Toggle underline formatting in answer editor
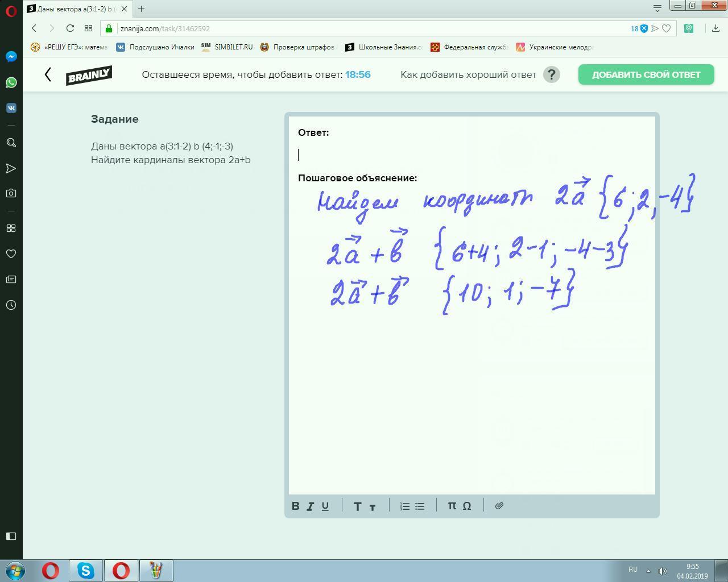Screen dimensions: 728x582 [325, 506]
